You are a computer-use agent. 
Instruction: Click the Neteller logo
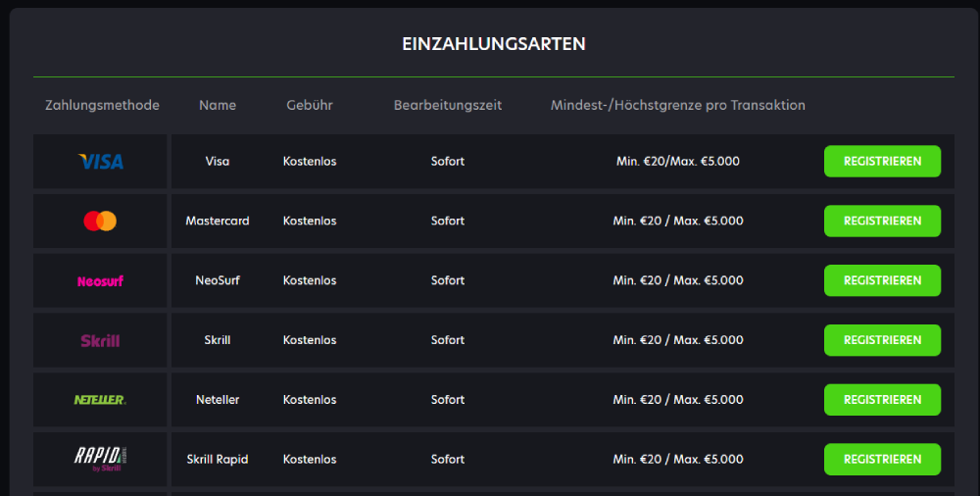pos(100,400)
